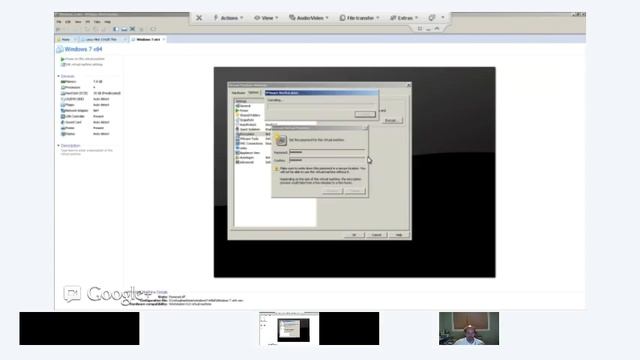Close the Virtual Machine Settings dialog
The image size is (640, 360).
409,85
